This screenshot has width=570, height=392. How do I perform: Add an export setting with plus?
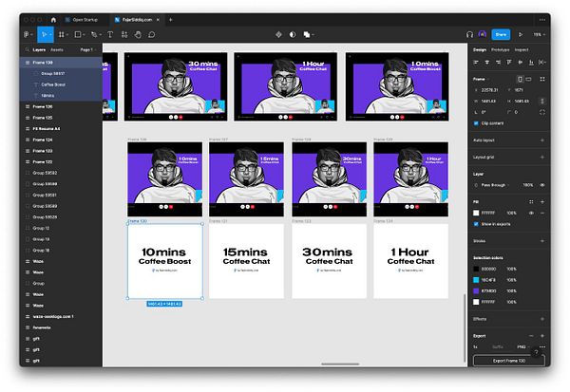coord(542,336)
